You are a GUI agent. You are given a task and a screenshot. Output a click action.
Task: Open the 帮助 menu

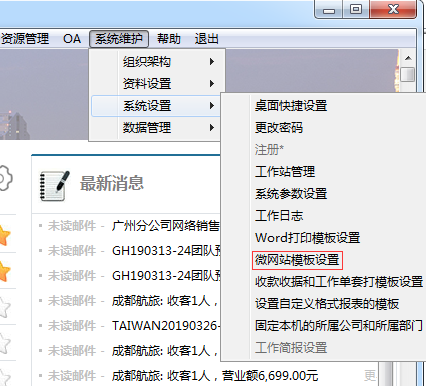coord(169,39)
